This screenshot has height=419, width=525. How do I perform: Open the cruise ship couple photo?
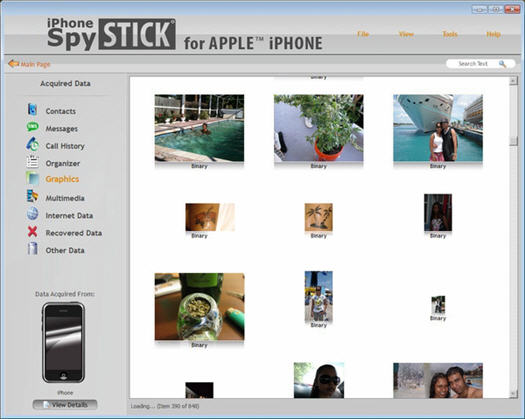point(438,128)
